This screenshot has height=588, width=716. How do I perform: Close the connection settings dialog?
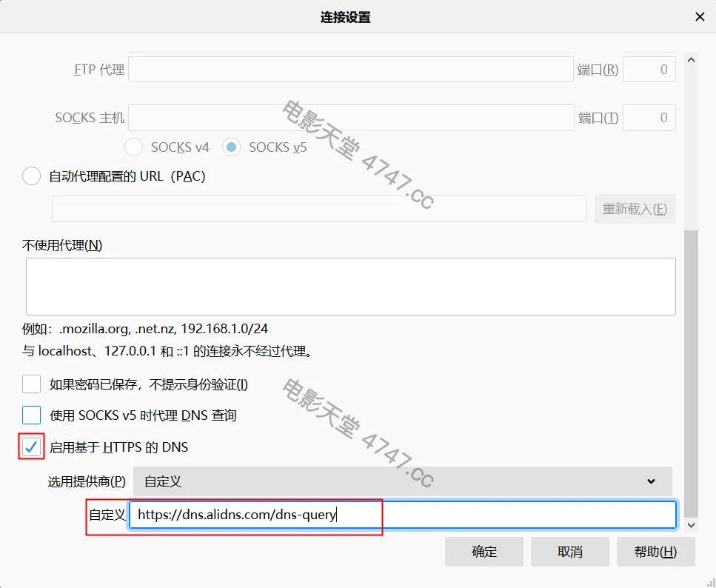699,17
